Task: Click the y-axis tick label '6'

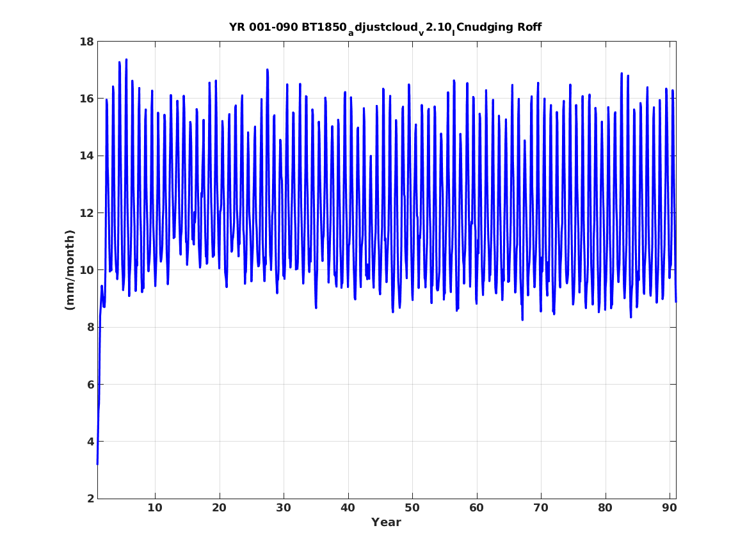Action: click(90, 384)
